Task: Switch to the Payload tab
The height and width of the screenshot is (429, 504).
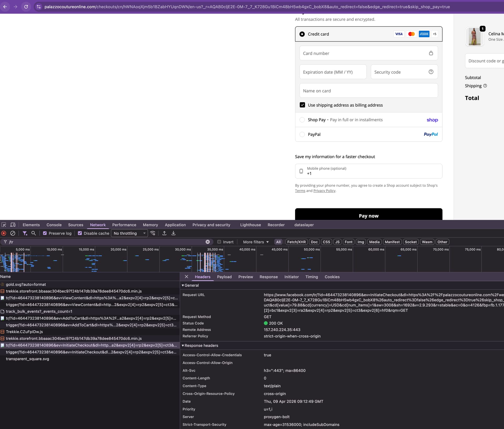Action: click(224, 277)
